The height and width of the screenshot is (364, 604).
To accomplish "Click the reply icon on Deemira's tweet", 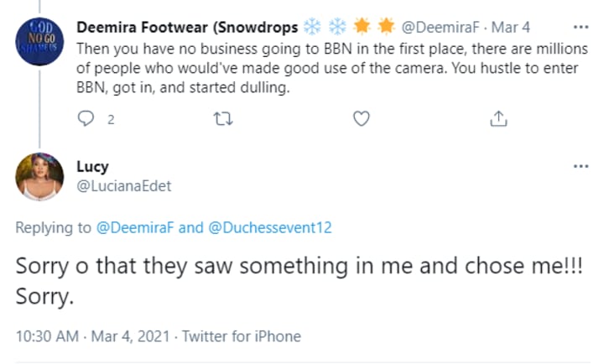I will click(x=86, y=119).
